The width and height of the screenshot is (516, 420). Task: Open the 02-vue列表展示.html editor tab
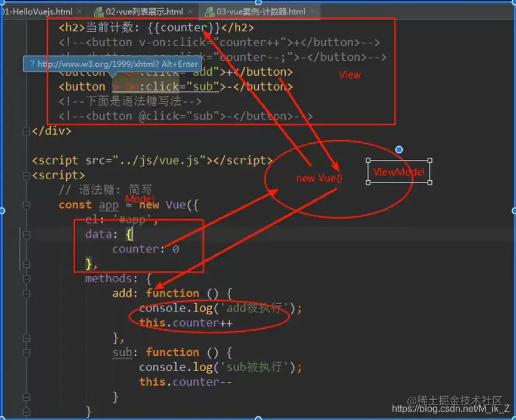(144, 12)
